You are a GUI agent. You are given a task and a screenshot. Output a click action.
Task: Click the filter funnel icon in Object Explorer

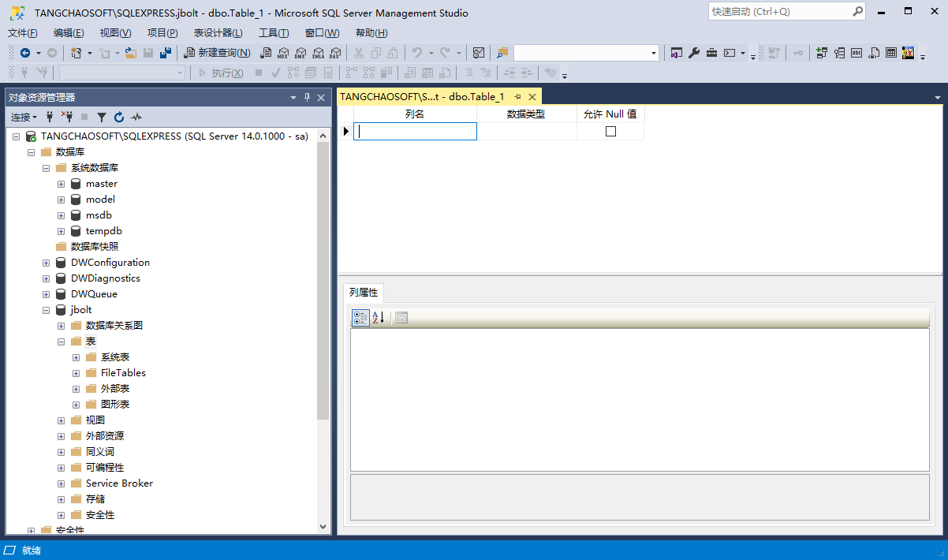click(102, 117)
